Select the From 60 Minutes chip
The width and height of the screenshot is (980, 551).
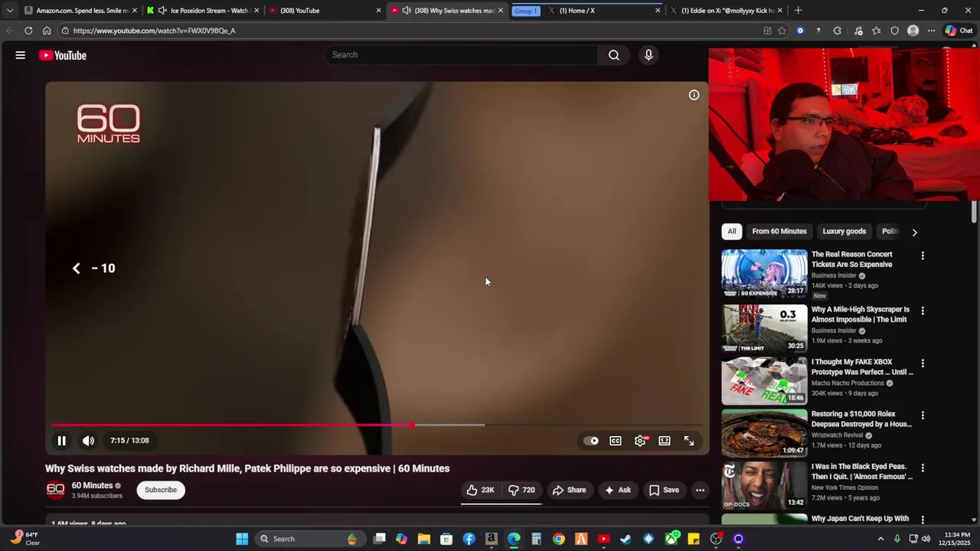[779, 231]
